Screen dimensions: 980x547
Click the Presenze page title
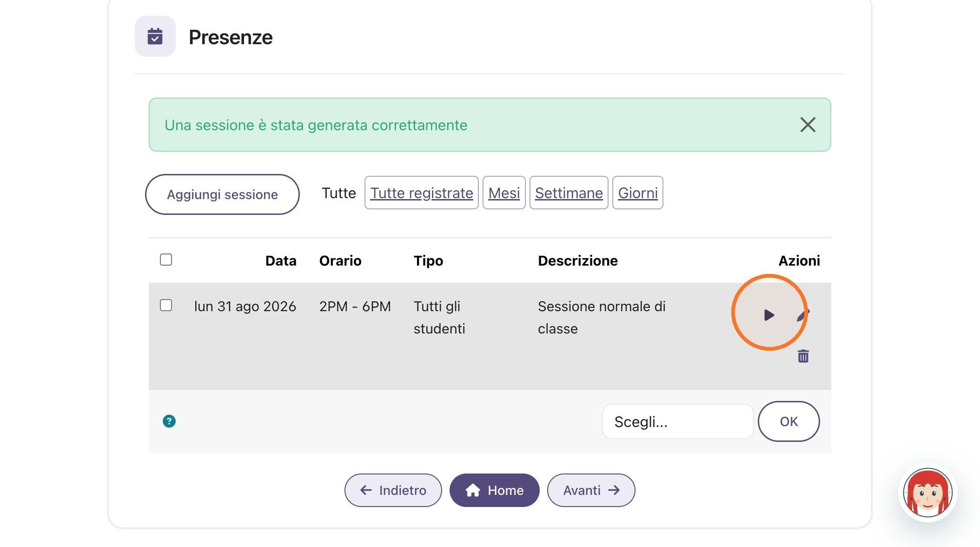(x=231, y=37)
